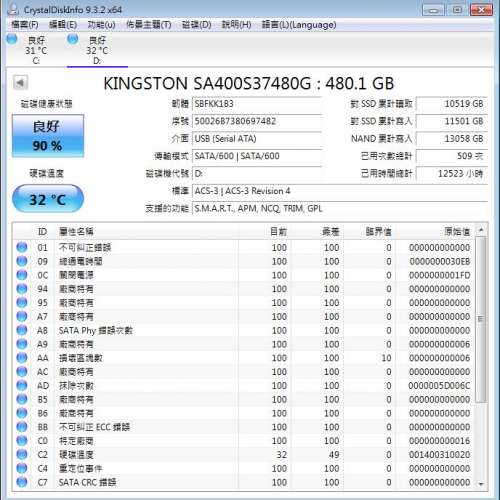The height and width of the screenshot is (500, 500).
Task: Open the 語言(L)(Language) menu
Action: pos(299,25)
